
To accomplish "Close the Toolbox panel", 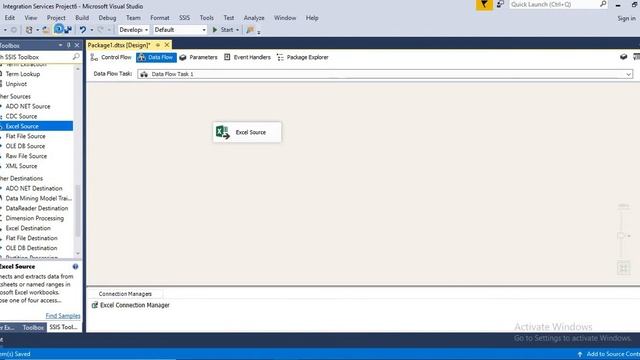I will coord(77,45).
